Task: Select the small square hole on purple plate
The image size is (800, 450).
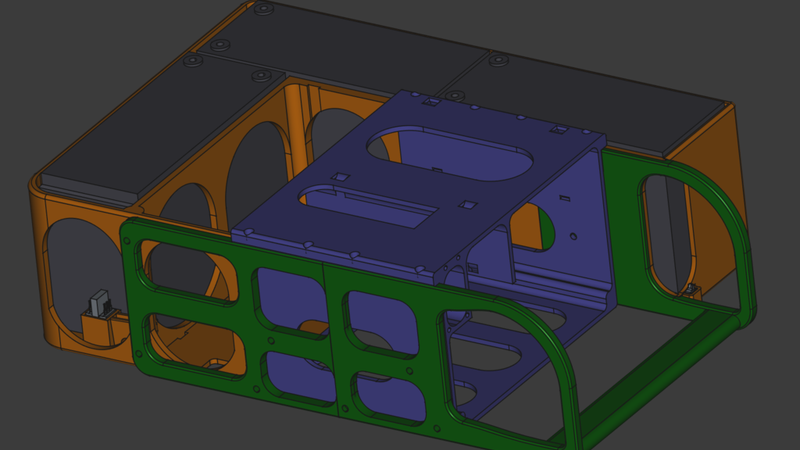Action: 339,177
